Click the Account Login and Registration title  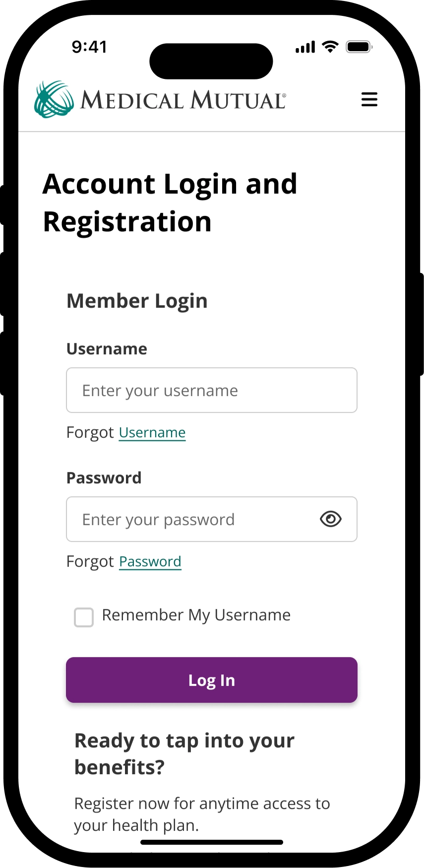[170, 202]
